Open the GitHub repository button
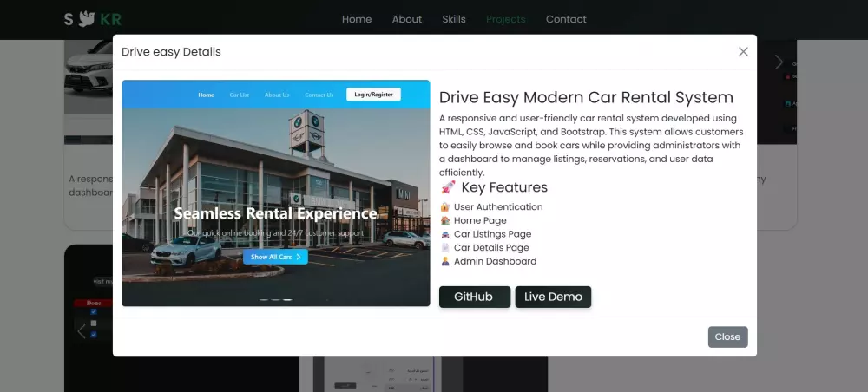Image resolution: width=868 pixels, height=392 pixels. (475, 297)
